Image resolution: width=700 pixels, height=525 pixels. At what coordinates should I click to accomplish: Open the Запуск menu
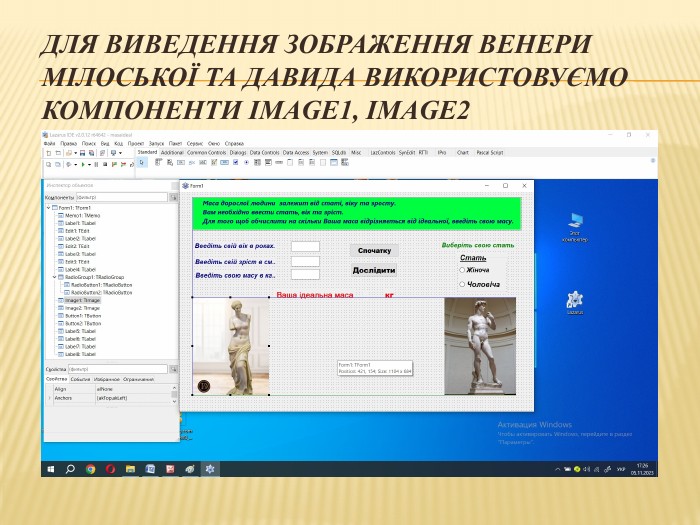[157, 144]
